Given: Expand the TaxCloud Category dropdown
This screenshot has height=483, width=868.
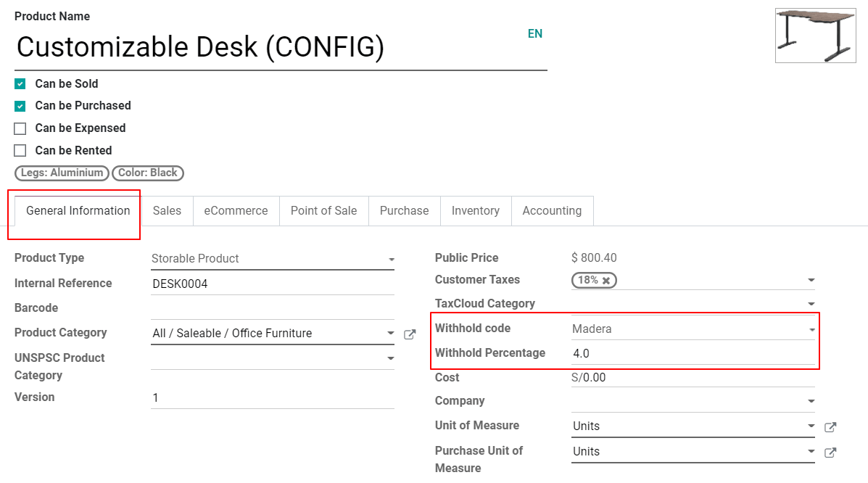Looking at the screenshot, I should 811,304.
